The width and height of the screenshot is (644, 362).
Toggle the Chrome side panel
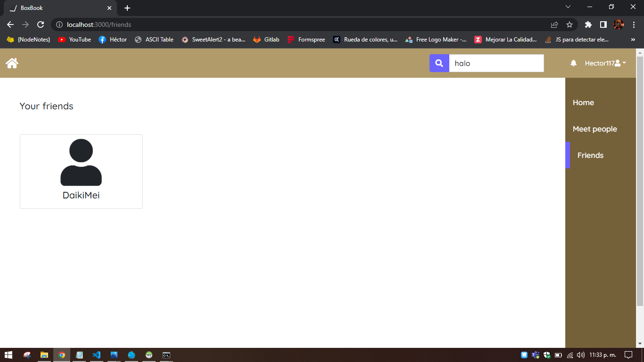pos(603,25)
